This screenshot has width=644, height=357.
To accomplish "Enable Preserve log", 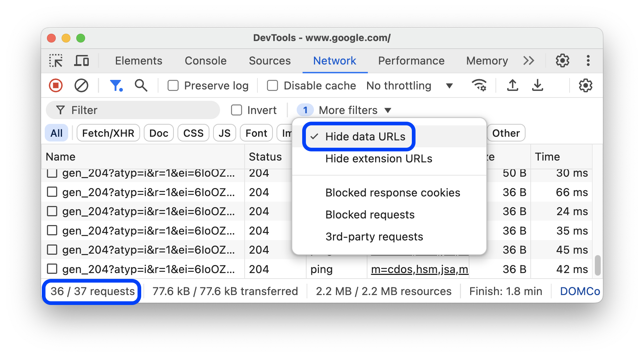I will 173,85.
